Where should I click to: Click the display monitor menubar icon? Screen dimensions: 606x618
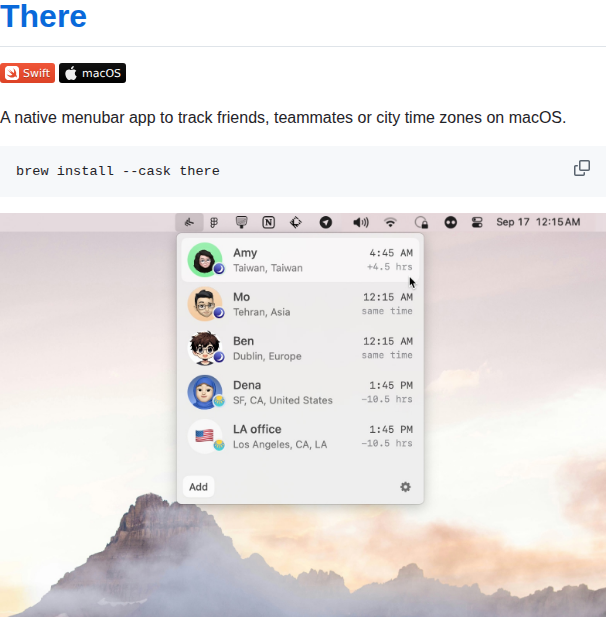[241, 222]
